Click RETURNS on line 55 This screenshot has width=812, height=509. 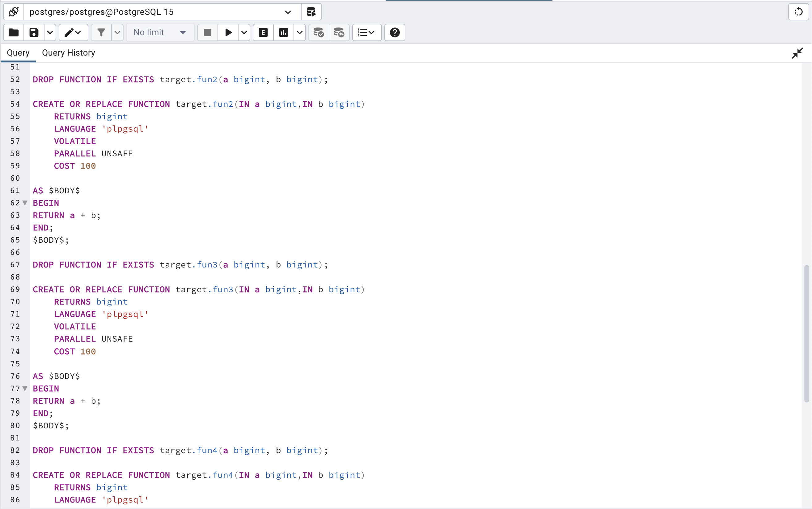(x=72, y=116)
